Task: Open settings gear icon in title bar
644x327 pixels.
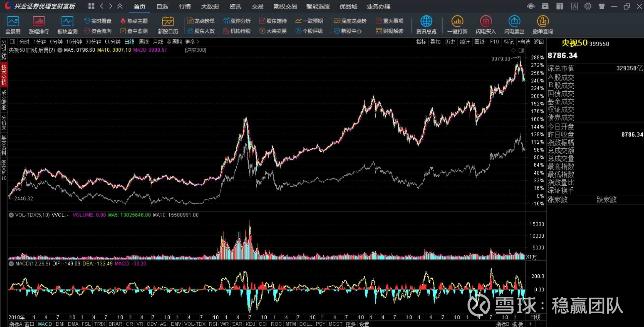Action: tap(588, 6)
